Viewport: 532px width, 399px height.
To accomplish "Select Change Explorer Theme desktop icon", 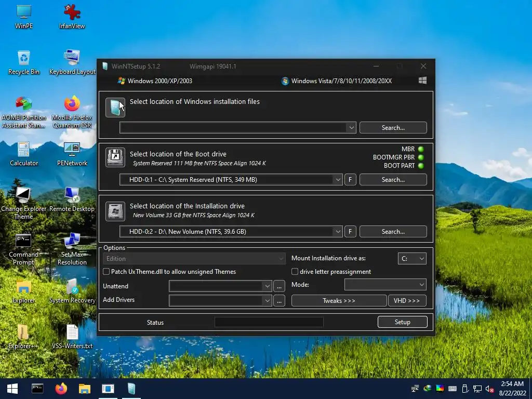I will pyautogui.click(x=24, y=204).
